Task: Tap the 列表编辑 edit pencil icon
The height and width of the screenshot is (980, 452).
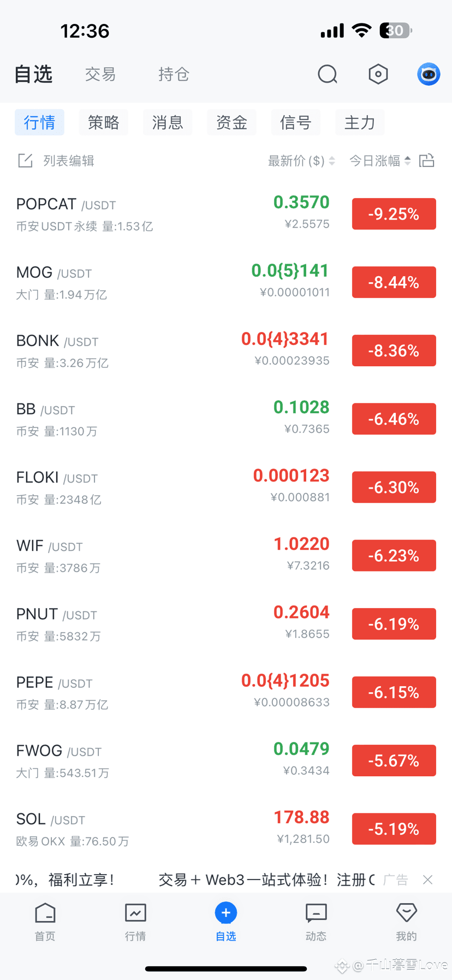Action: (x=25, y=161)
